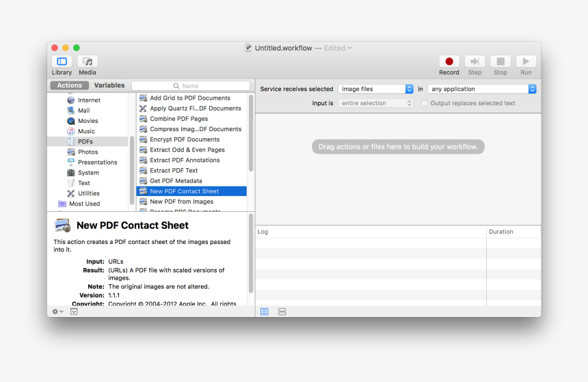Expand the entire selection dropdown
This screenshot has height=382, width=588.
(x=375, y=103)
